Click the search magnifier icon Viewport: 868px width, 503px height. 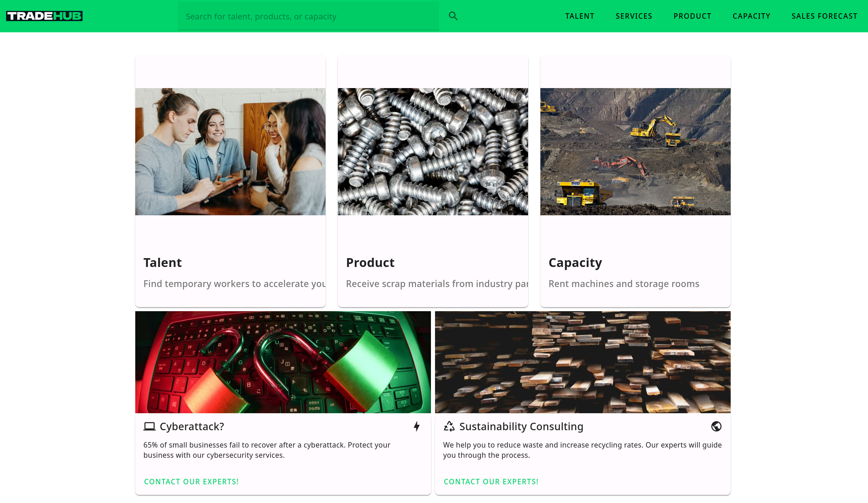point(453,16)
